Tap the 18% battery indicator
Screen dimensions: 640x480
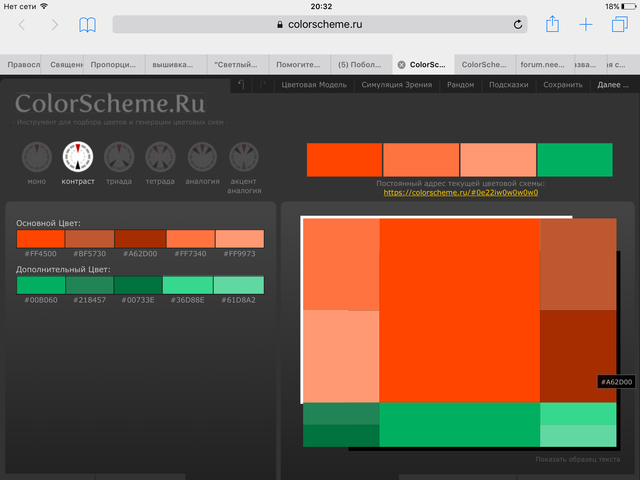620,7
